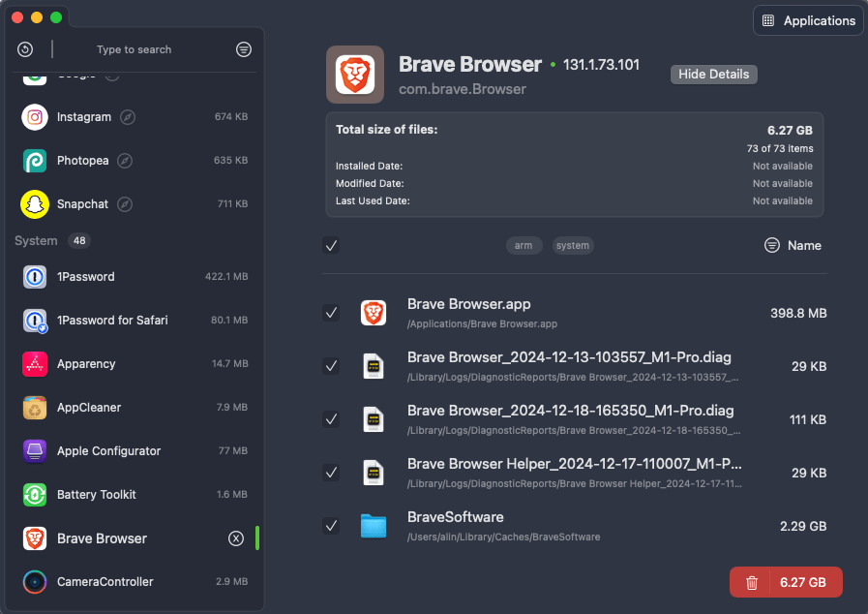
Task: Select the Apparency app icon
Action: (x=35, y=364)
